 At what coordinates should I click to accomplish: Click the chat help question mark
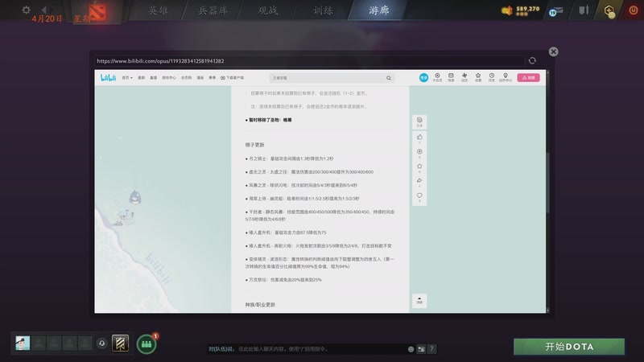click(431, 349)
